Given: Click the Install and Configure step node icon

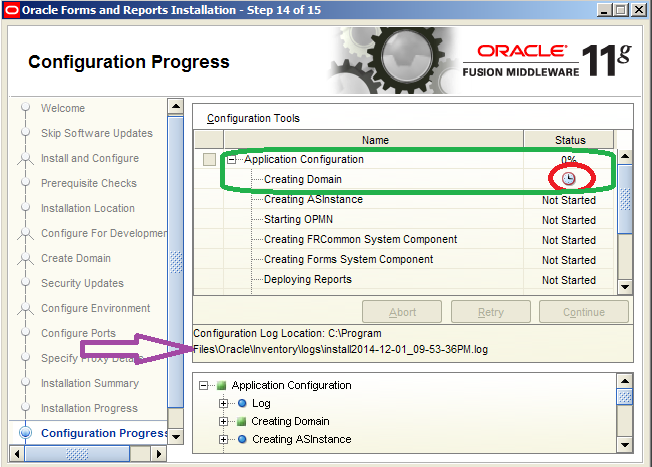Looking at the screenshot, I should coord(25,158).
